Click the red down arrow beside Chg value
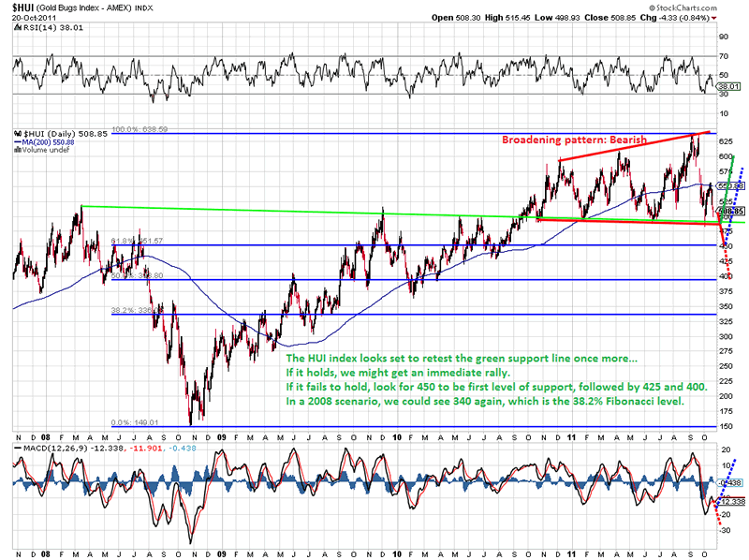Screen dimensions: 749x560 [x=713, y=18]
